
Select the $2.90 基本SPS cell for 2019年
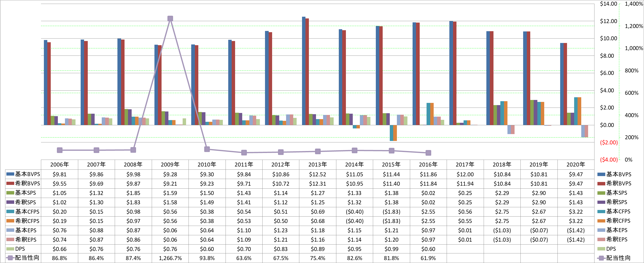click(x=539, y=193)
